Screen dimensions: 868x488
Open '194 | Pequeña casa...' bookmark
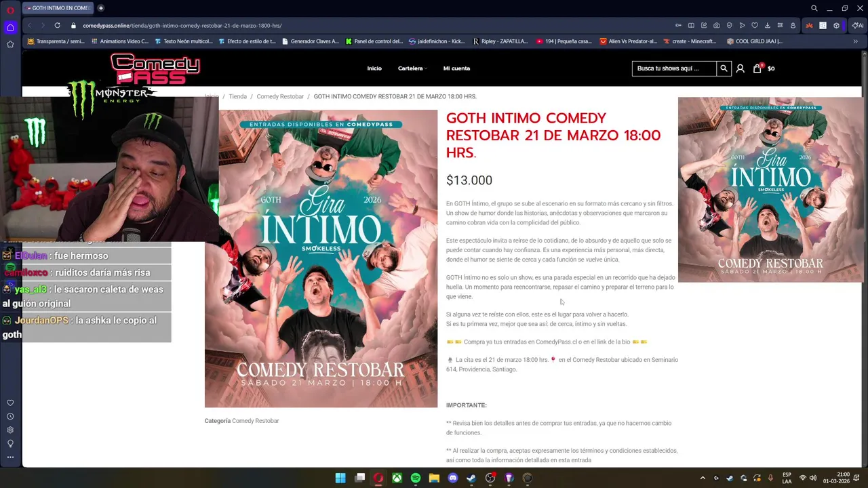pos(564,41)
